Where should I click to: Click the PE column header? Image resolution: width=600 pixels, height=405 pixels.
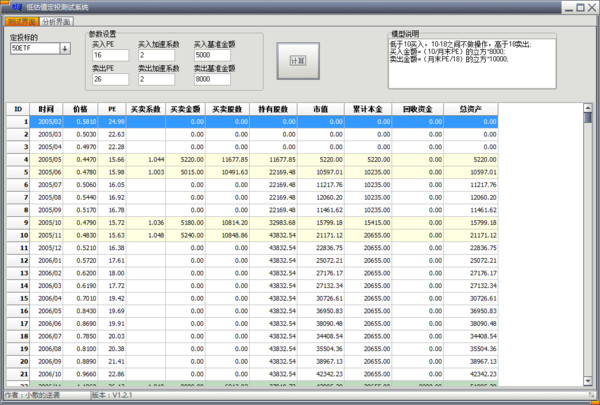[112, 109]
